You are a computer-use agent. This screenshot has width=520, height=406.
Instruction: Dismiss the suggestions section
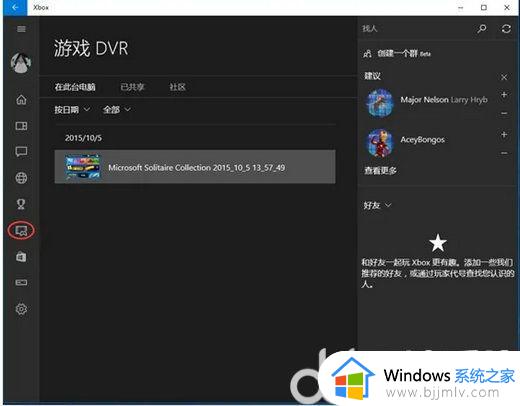504,77
